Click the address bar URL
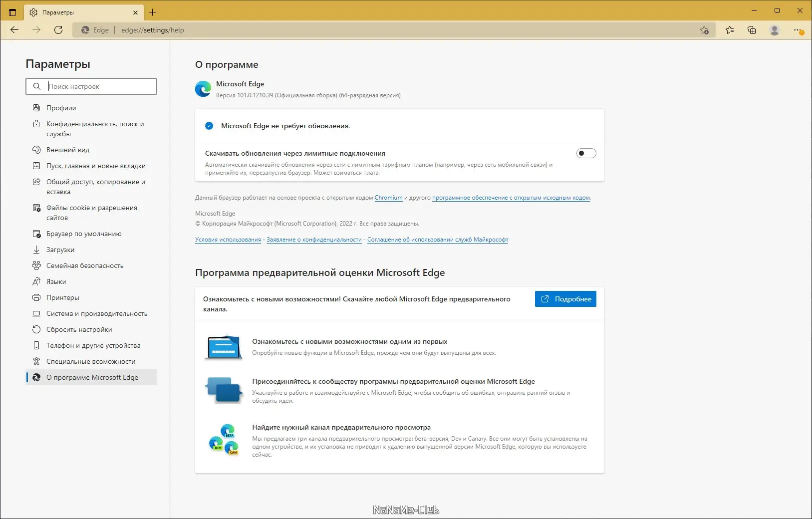812x519 pixels. pos(153,30)
